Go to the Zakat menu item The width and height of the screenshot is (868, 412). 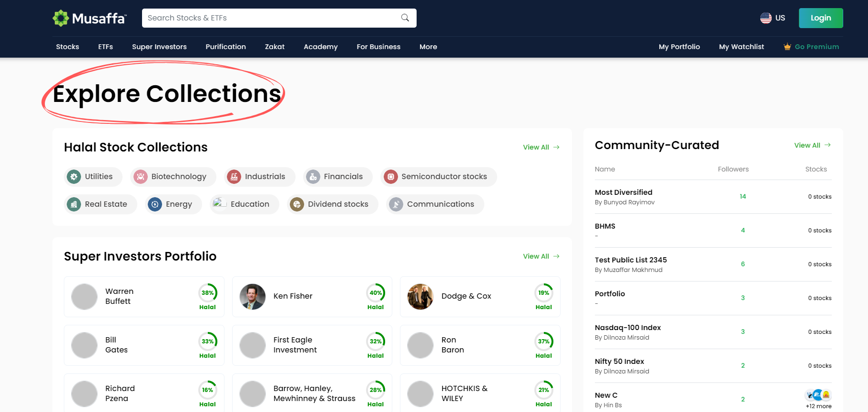click(275, 47)
